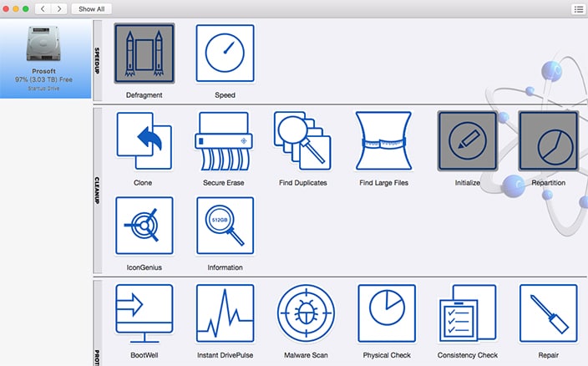Viewport: 588px width, 366px height.
Task: Open the Repair tool
Action: (549, 313)
